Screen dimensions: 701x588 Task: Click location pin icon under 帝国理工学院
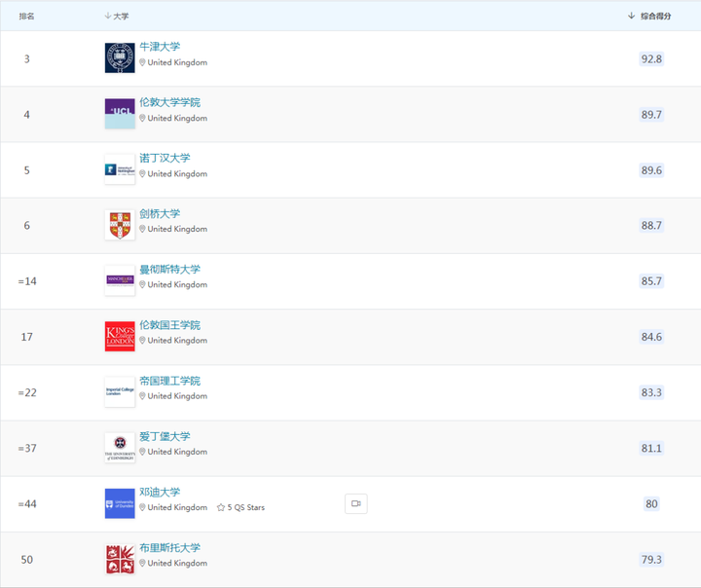click(142, 396)
